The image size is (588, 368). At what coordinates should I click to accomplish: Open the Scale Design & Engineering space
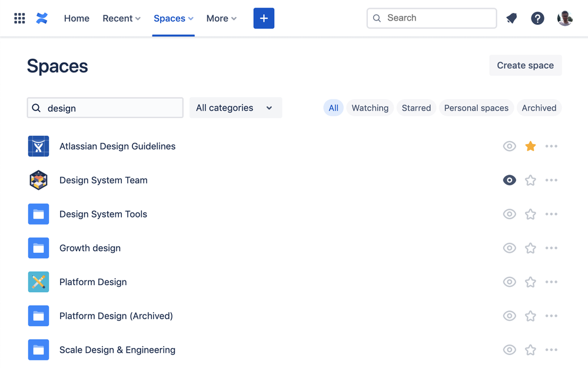tap(117, 349)
